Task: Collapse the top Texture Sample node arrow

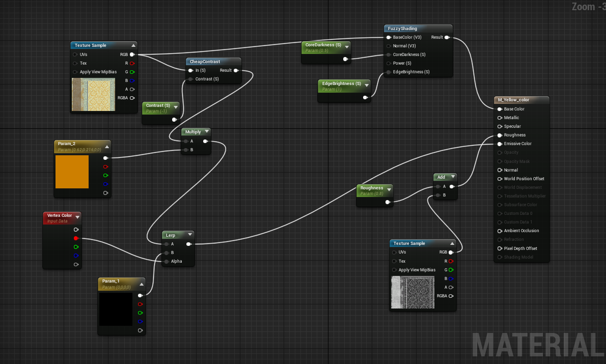Action: tap(133, 46)
